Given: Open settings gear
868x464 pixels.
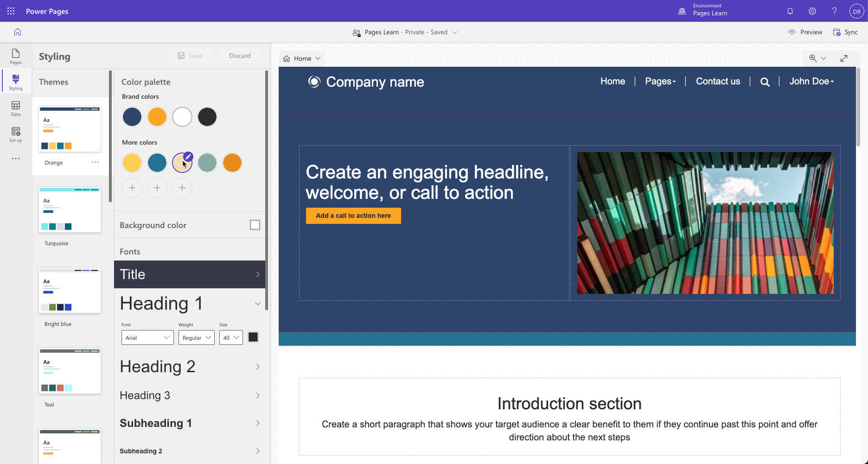Looking at the screenshot, I should coord(812,11).
